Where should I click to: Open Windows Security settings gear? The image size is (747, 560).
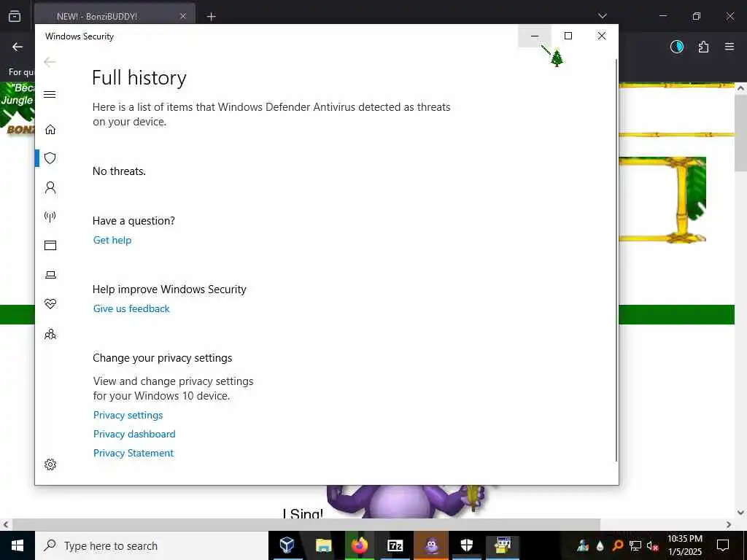50,464
